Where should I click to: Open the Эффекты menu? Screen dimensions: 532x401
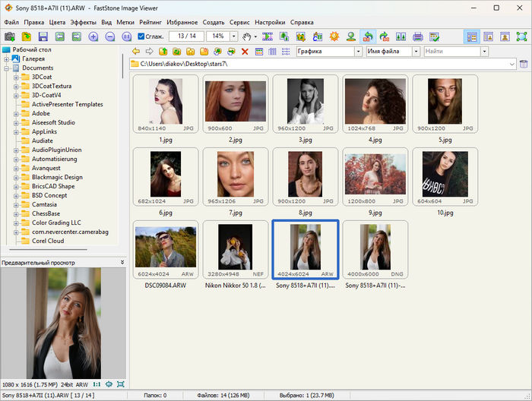point(83,22)
